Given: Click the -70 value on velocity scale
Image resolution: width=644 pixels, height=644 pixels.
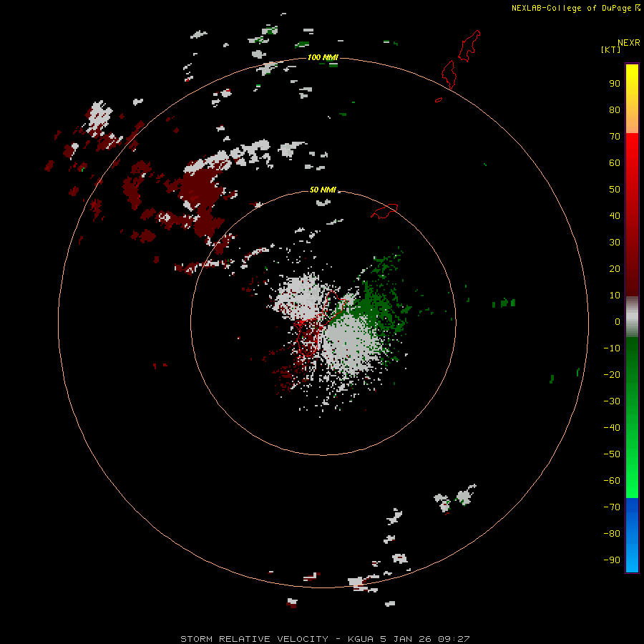Looking at the screenshot, I should coord(612,507).
